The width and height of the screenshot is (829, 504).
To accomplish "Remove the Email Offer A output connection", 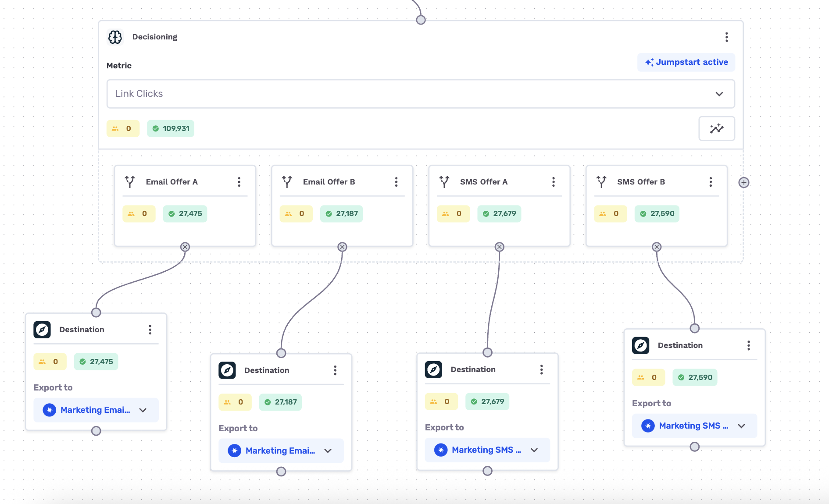I will point(185,247).
